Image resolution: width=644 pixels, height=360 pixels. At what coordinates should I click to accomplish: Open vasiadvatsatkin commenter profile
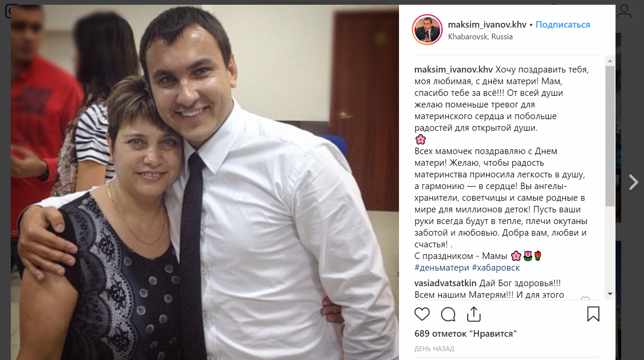click(445, 283)
